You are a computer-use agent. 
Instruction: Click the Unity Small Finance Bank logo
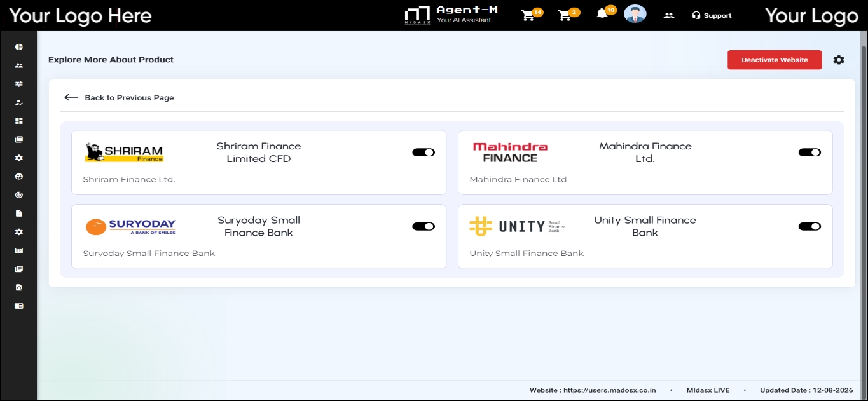517,226
